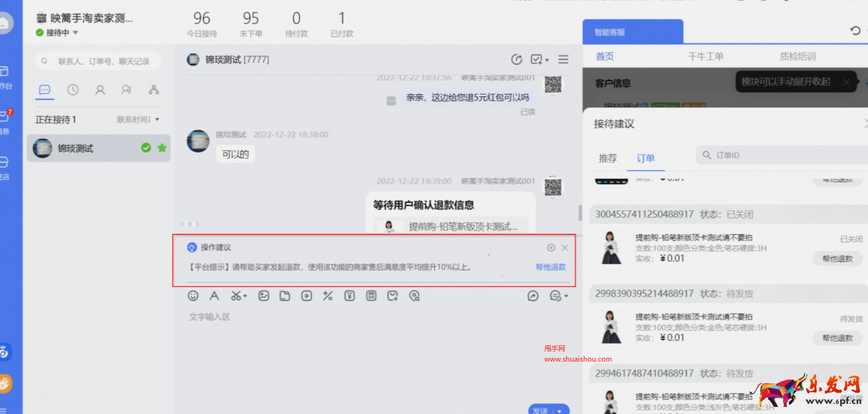Click the 锦琰测试 avatar beside 可以的 message
Viewport: 868px width, 414px height.
pyautogui.click(x=198, y=141)
